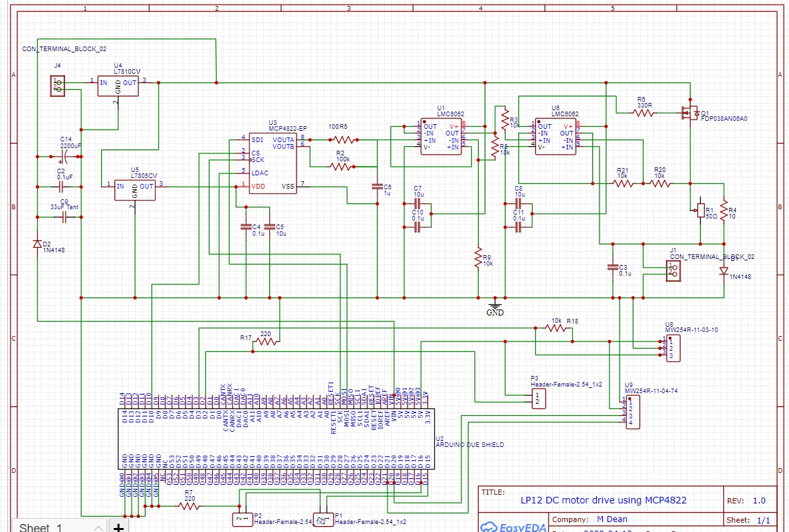Select the R8 10k resistor symbol
The height and width of the screenshot is (532, 789).
click(495, 147)
